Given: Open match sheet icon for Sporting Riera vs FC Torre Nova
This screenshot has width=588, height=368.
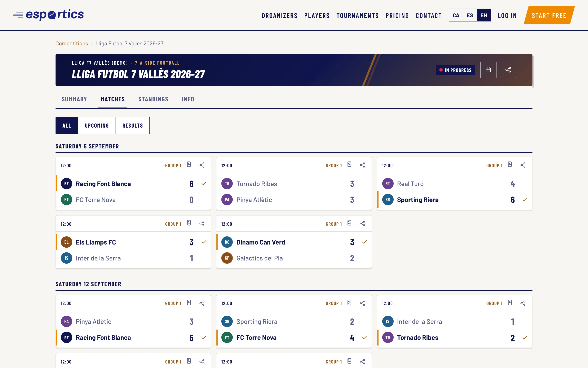Looking at the screenshot, I should [349, 303].
